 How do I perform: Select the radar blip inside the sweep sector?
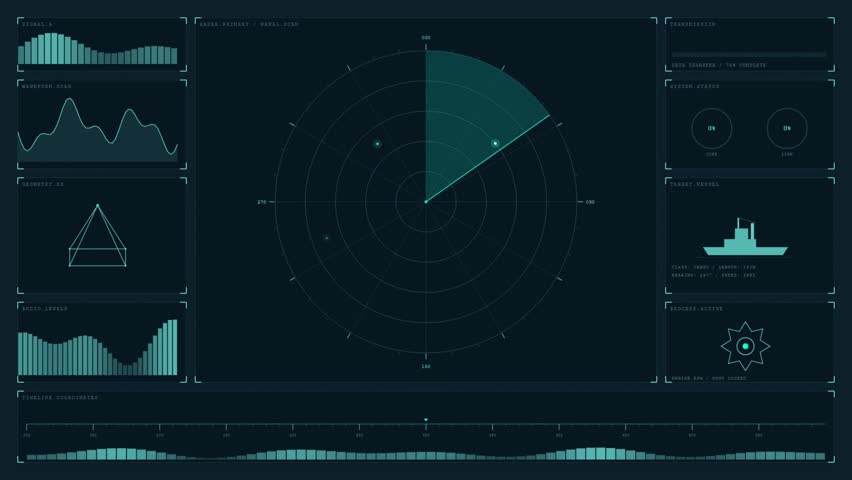[495, 144]
